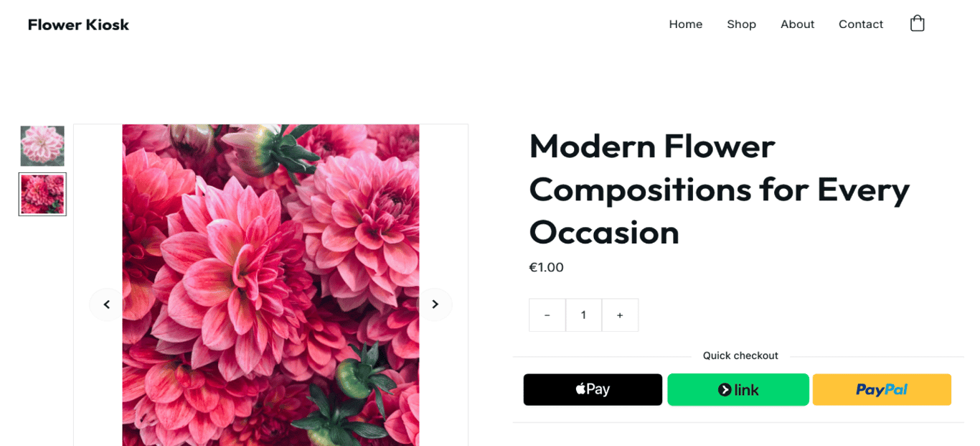Open the shopping cart bag icon
Image resolution: width=980 pixels, height=446 pixels.
coord(917,23)
